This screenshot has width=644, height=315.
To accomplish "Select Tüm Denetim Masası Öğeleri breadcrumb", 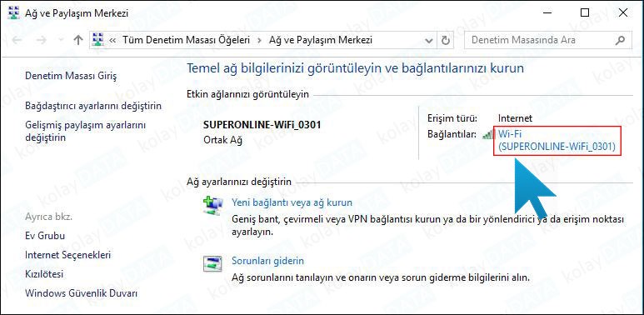I will click(x=187, y=40).
